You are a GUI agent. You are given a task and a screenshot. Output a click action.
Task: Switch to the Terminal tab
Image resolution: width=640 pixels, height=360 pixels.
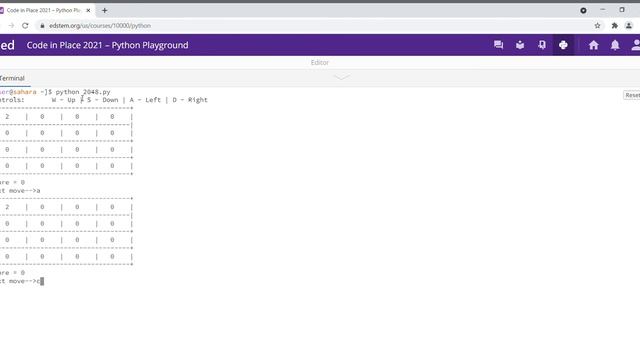click(x=12, y=78)
